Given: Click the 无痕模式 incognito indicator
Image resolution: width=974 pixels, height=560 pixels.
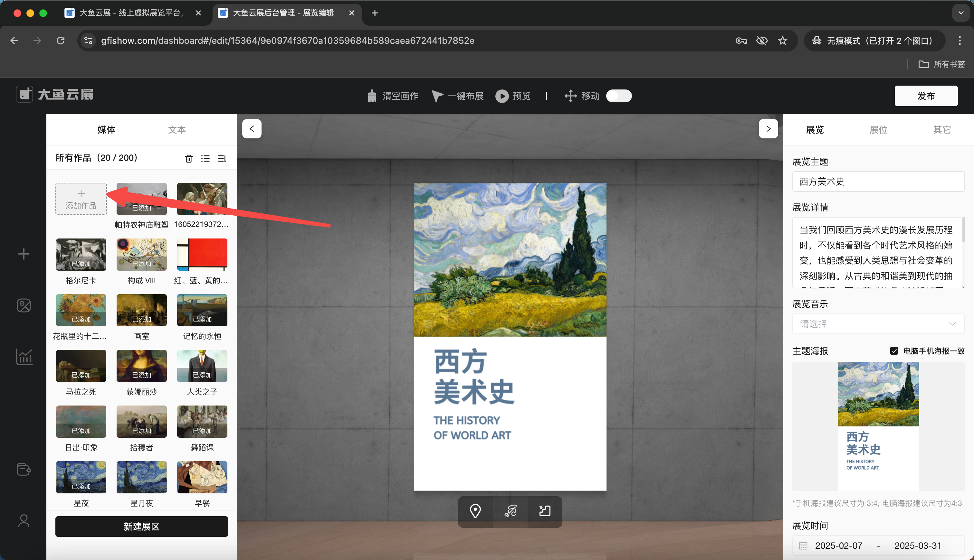Looking at the screenshot, I should 874,40.
